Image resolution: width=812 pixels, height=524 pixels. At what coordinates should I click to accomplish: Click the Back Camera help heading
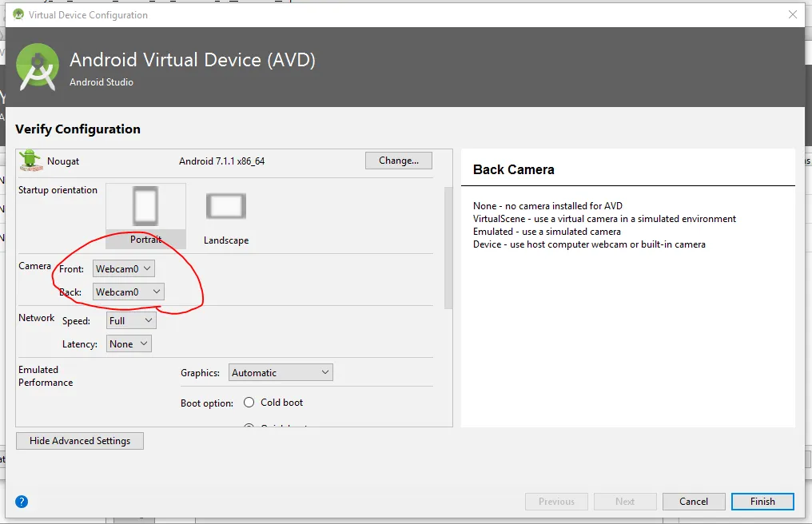pyautogui.click(x=514, y=169)
